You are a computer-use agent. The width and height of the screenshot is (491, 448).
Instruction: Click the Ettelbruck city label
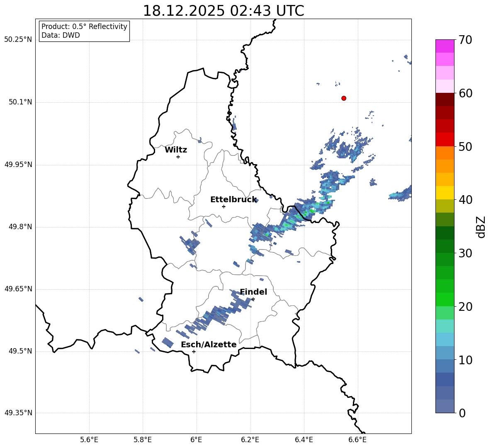(233, 200)
